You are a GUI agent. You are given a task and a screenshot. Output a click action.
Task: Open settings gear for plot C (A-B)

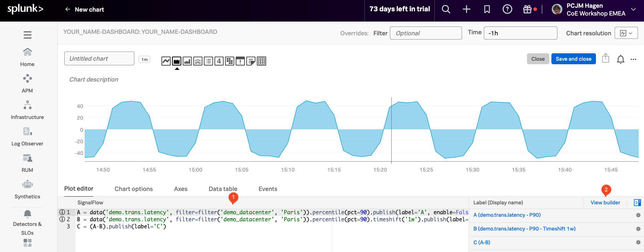(638, 242)
